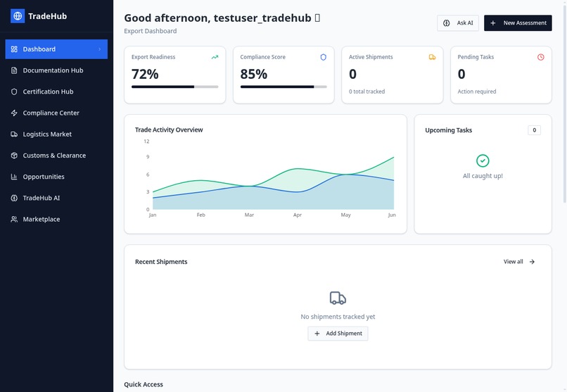Click the Recent Shipments heading
Screen dimensions: 567x392
tap(161, 262)
